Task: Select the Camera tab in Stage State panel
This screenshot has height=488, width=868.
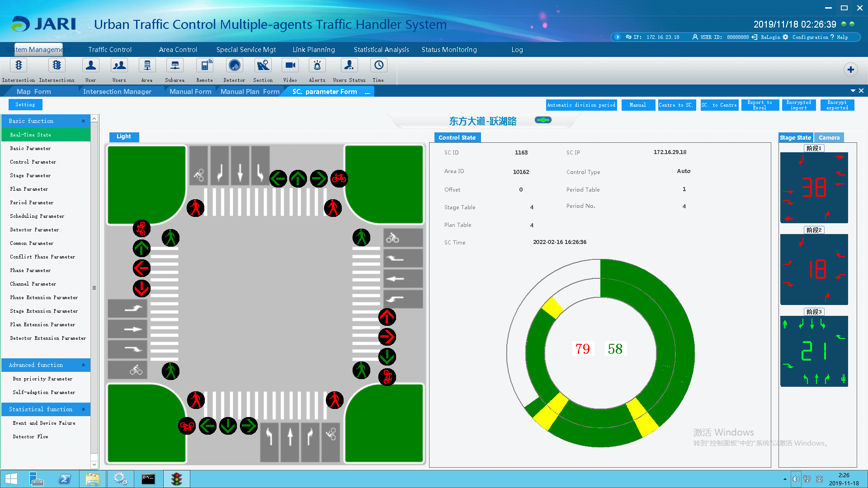Action: 829,138
